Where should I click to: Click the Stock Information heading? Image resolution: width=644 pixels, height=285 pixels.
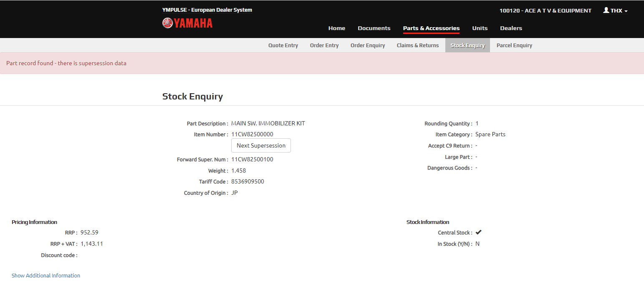(x=428, y=222)
